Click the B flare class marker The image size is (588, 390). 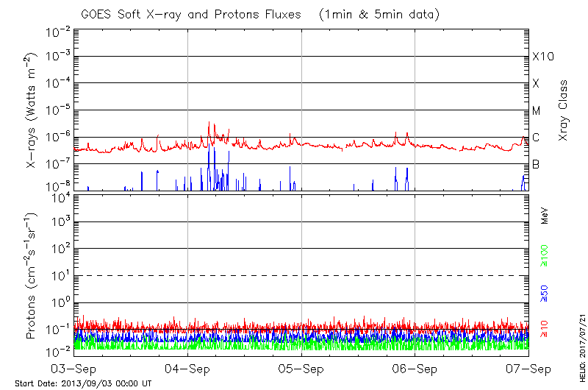(536, 164)
